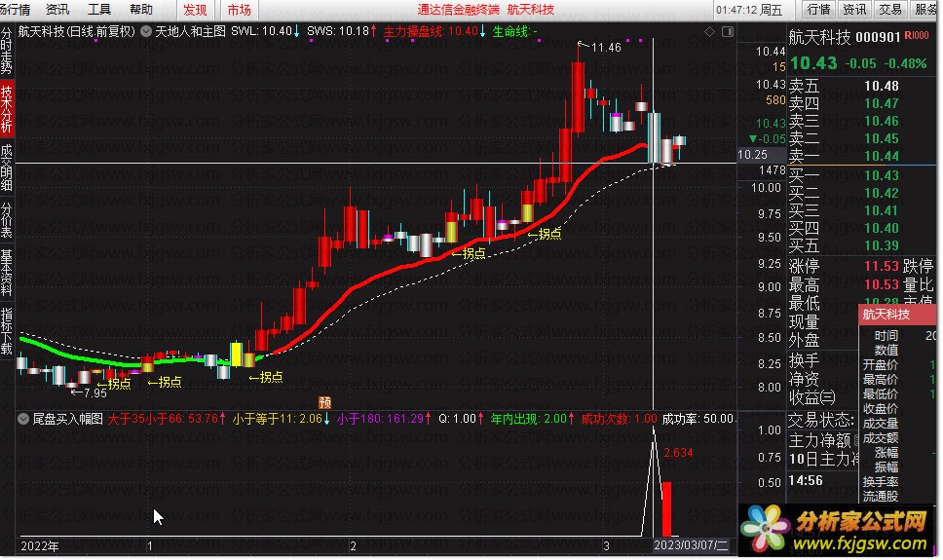943x560 pixels.
Task: Click the current price 10.43 in green
Action: click(x=813, y=63)
